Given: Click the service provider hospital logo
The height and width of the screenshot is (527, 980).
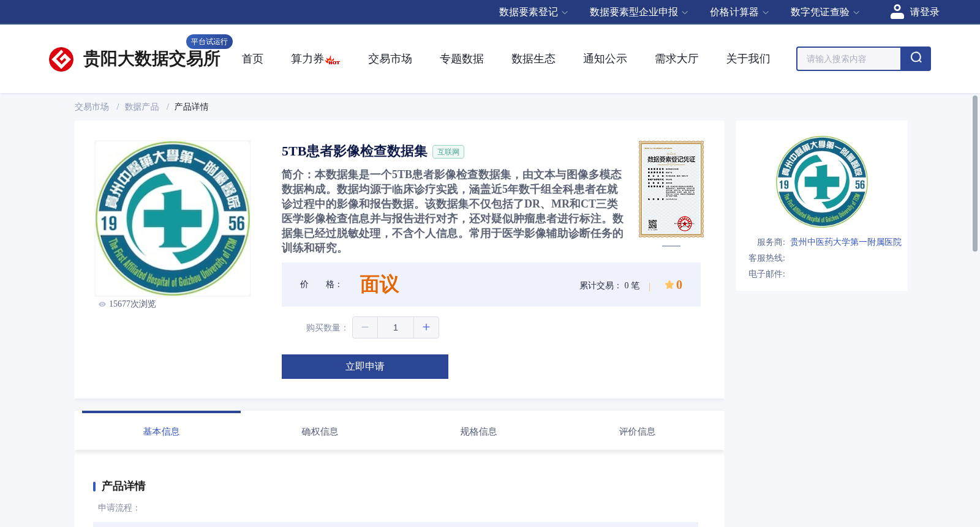Looking at the screenshot, I should [x=822, y=182].
